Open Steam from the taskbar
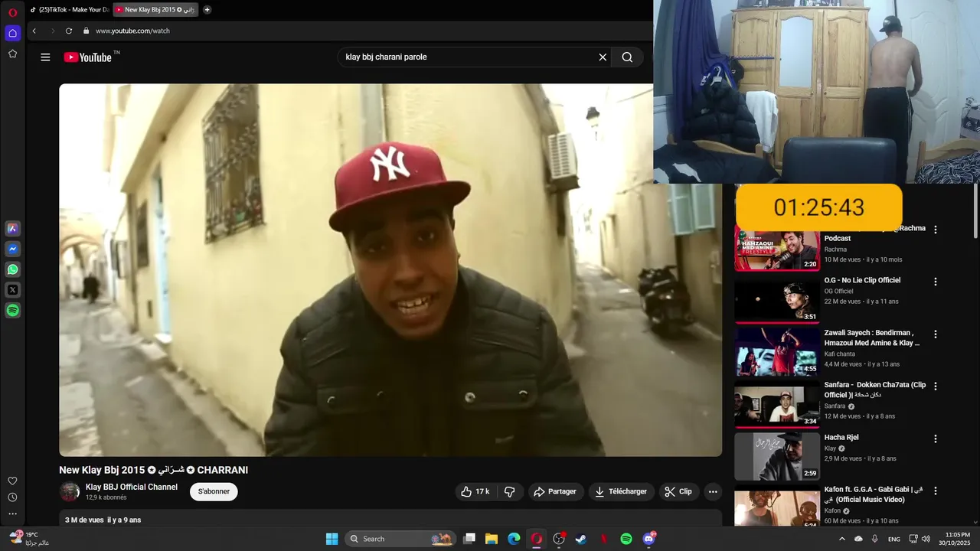The width and height of the screenshot is (980, 551). tap(581, 539)
